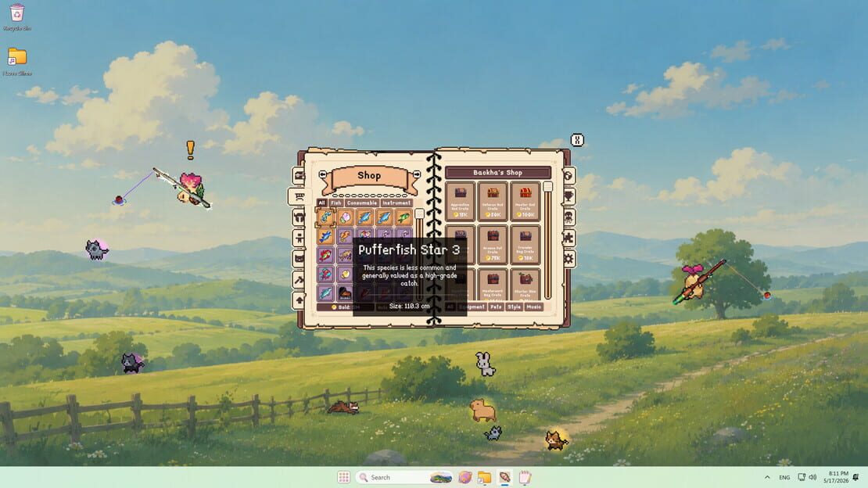
Task: Open the character figure tab
Action: pos(299,238)
